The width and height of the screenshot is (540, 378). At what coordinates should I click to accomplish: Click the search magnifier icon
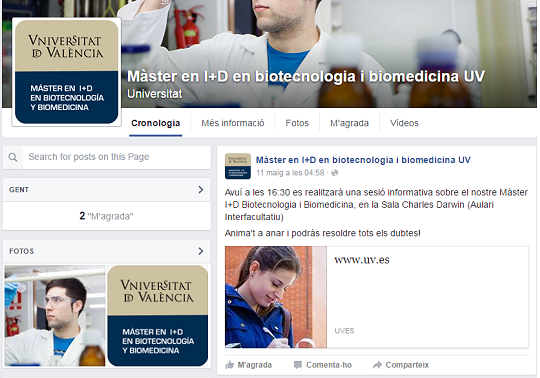tap(13, 158)
